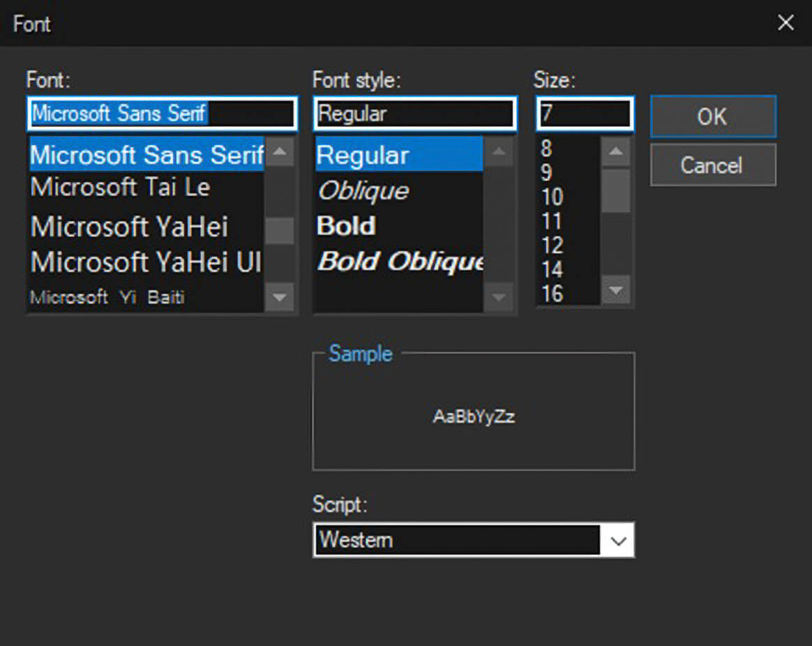The image size is (812, 646).
Task: Click the Size input field
Action: (x=585, y=114)
